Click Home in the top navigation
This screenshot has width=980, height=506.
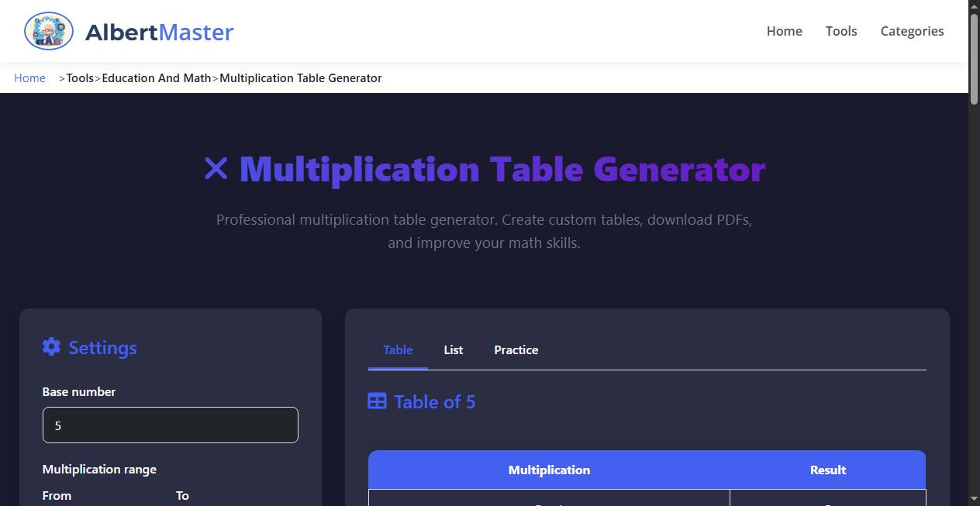[x=784, y=31]
